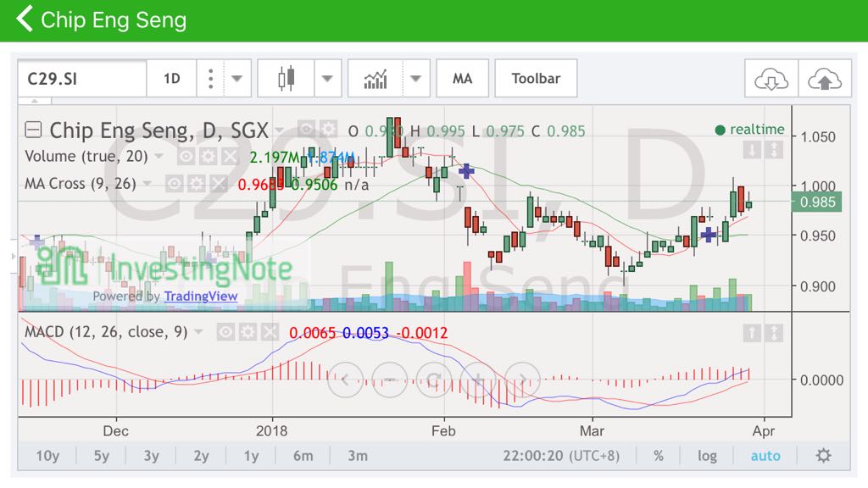
Task: Remove the MA Cross indicator with its X icon
Action: (219, 183)
